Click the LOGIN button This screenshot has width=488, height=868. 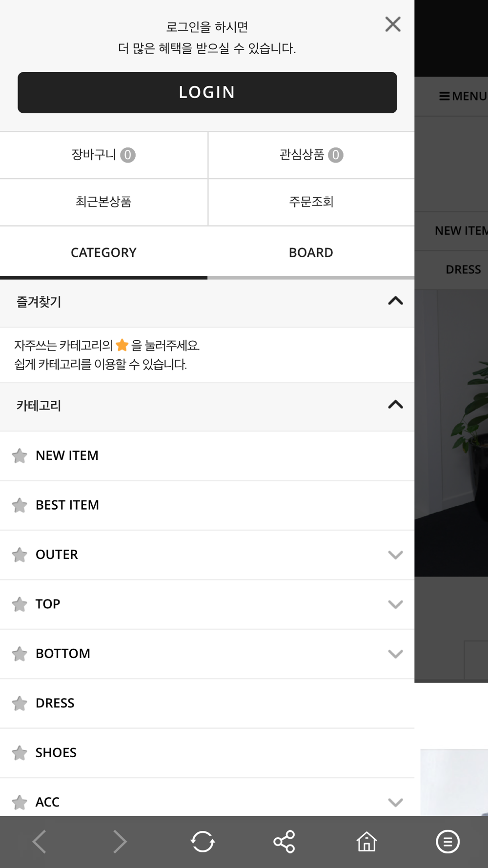207,93
